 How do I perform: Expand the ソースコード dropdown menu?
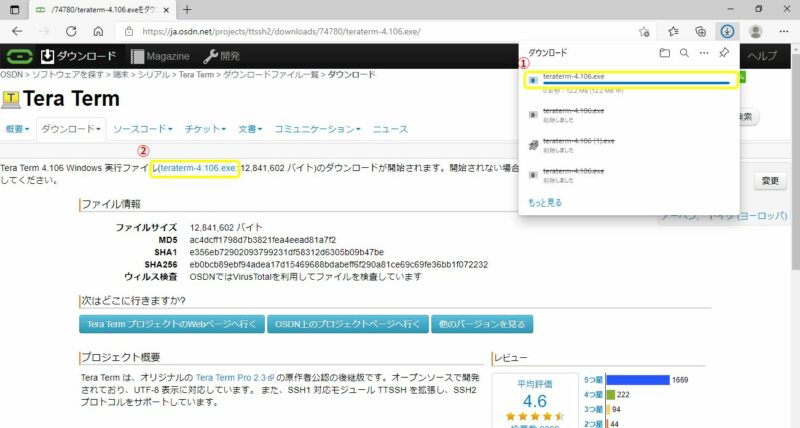click(x=142, y=129)
